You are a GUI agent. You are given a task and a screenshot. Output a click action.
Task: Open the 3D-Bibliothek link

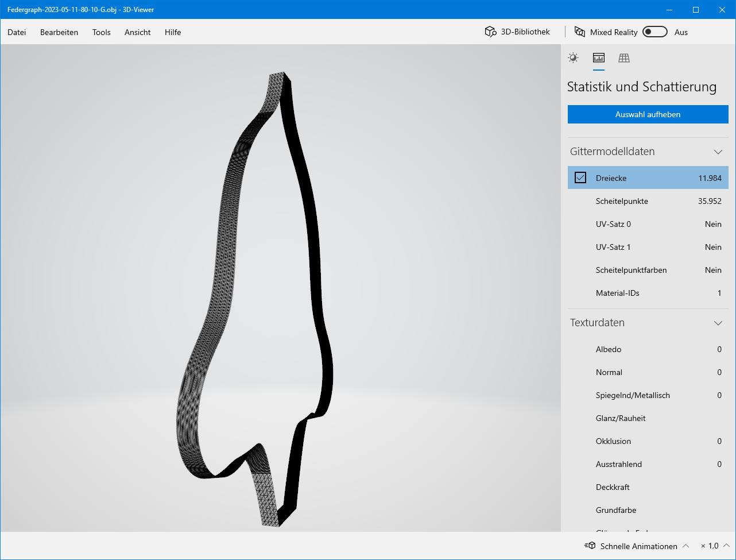click(x=525, y=32)
